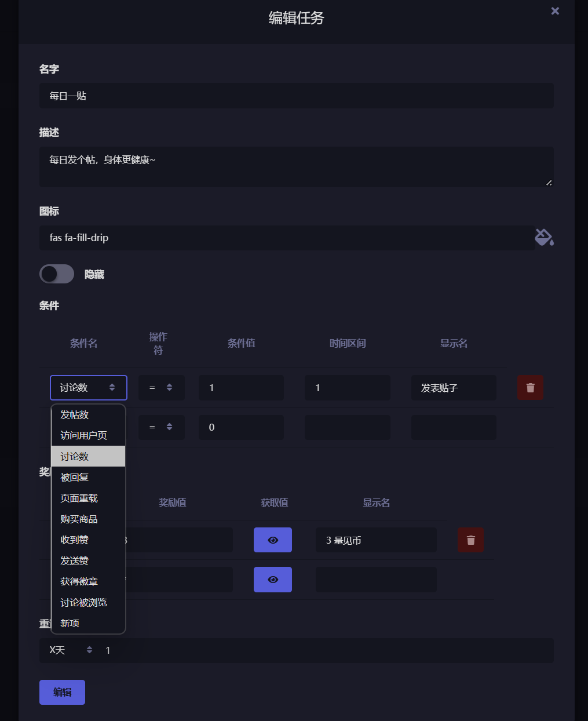This screenshot has height=721, width=588.
Task: Open the X天 reset interval dropdown
Action: pos(71,650)
